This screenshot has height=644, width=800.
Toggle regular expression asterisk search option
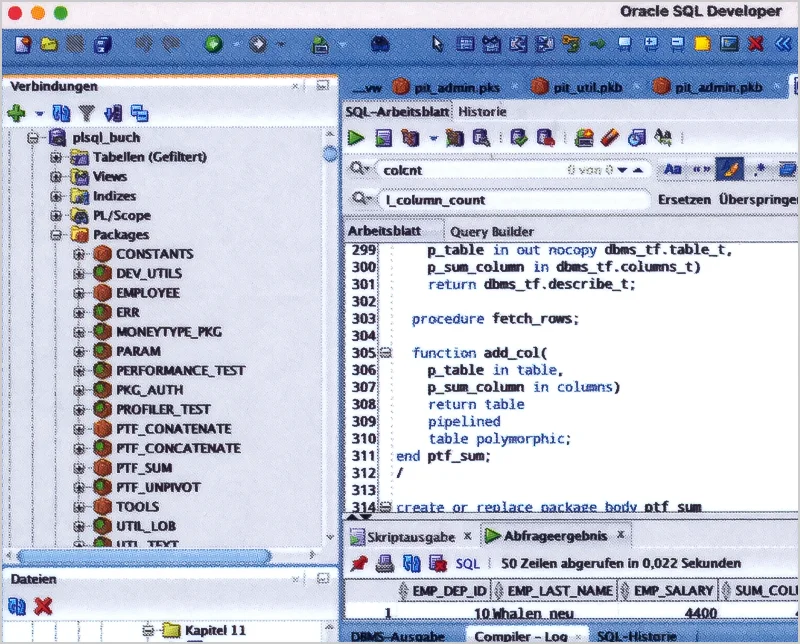(760, 169)
